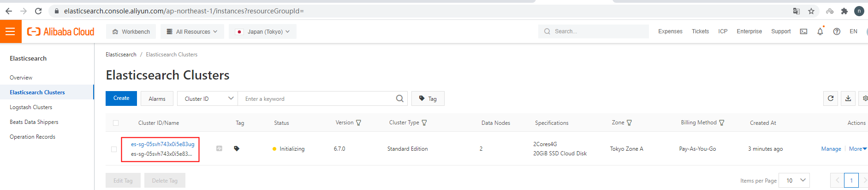Click the Delete Tag button

[x=165, y=180]
